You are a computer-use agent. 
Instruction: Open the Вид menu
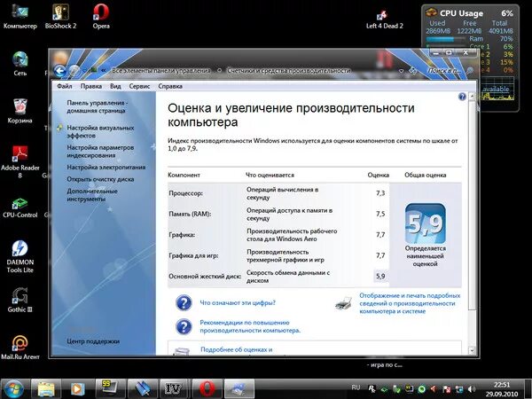tap(115, 86)
